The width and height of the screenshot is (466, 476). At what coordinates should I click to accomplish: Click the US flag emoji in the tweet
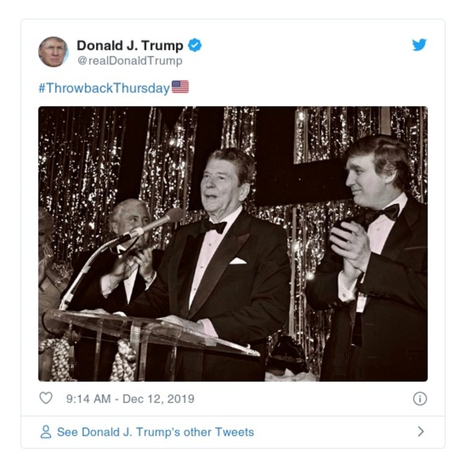coord(181,86)
